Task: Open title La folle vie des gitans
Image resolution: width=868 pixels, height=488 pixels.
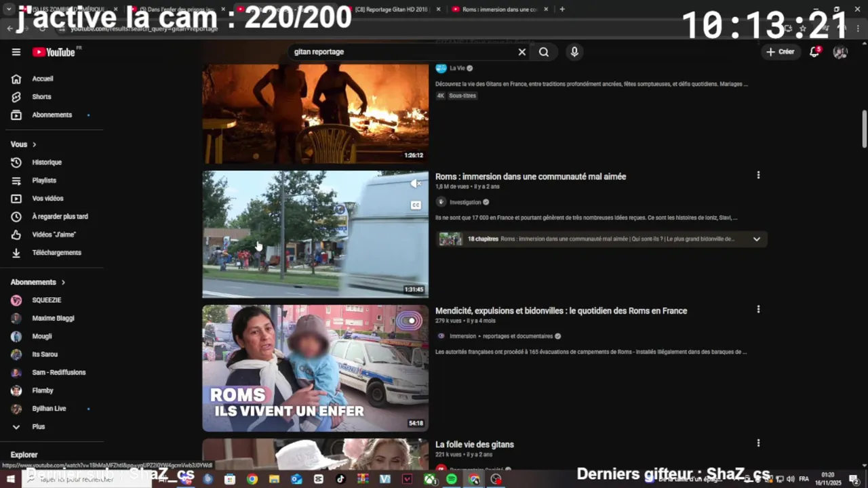Action: [475, 445]
